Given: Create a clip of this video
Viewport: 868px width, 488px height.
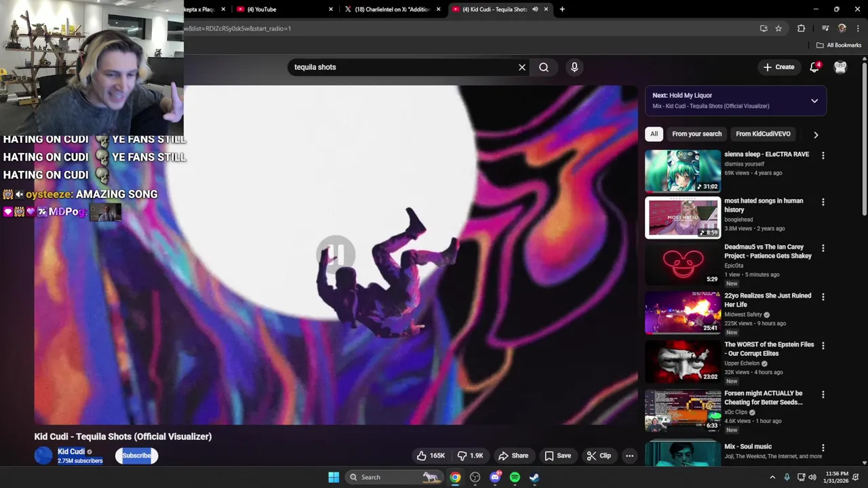Looking at the screenshot, I should coord(599,455).
